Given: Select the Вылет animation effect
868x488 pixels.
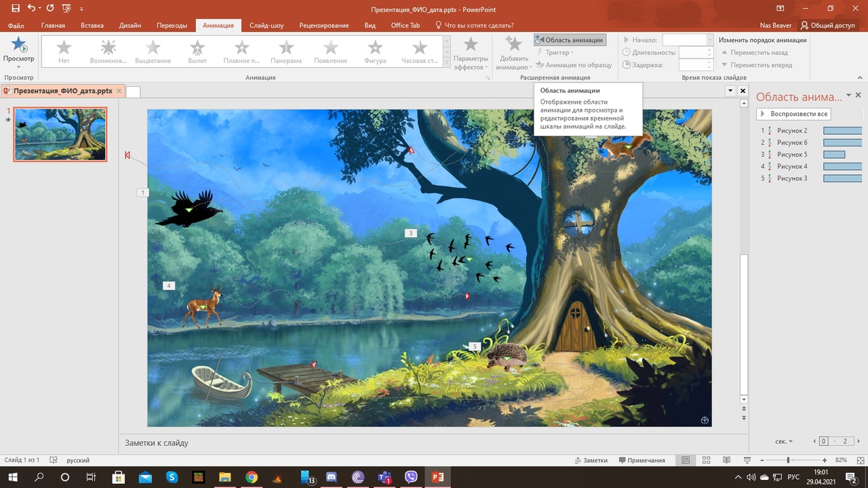Looking at the screenshot, I should tap(197, 52).
